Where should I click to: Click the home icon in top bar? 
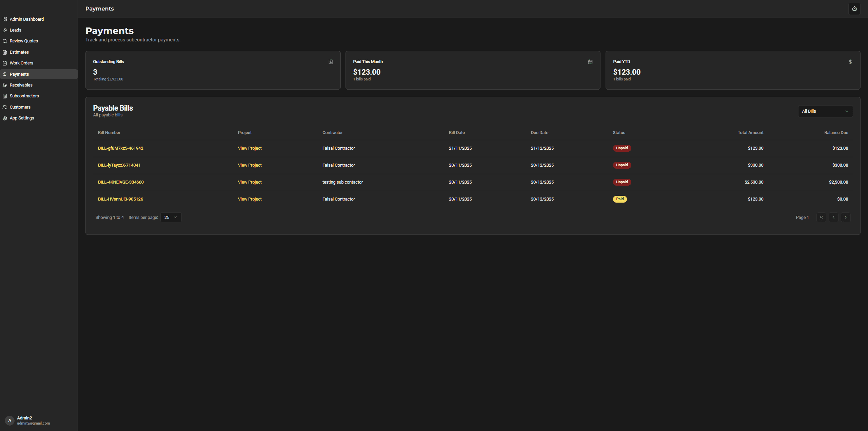pos(854,9)
